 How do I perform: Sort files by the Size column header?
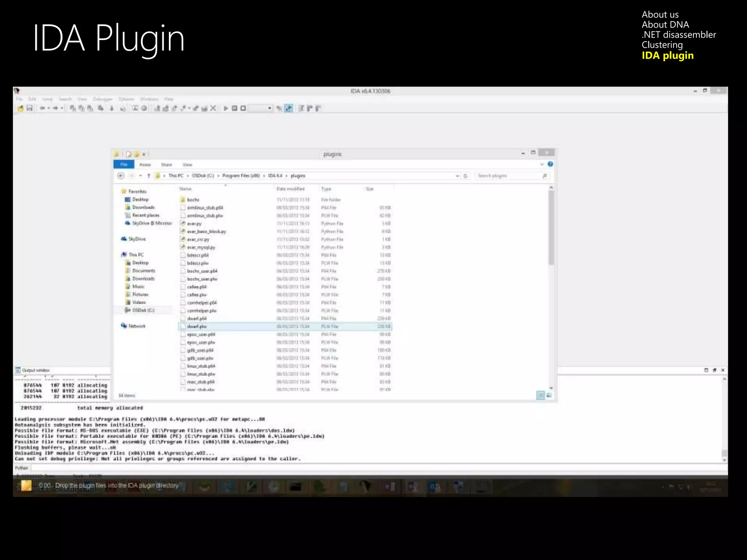pos(370,189)
